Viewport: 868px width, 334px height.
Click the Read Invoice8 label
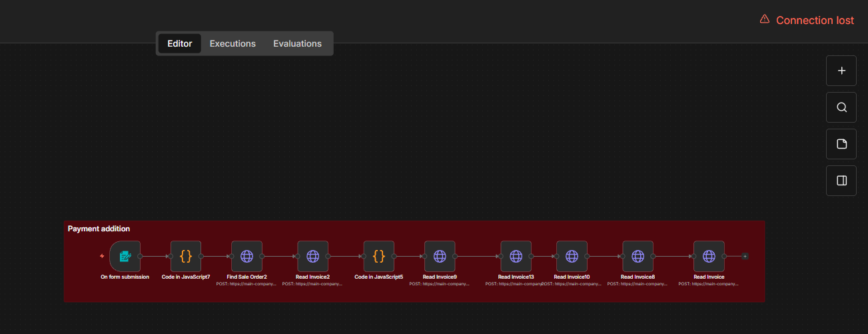[x=638, y=277]
